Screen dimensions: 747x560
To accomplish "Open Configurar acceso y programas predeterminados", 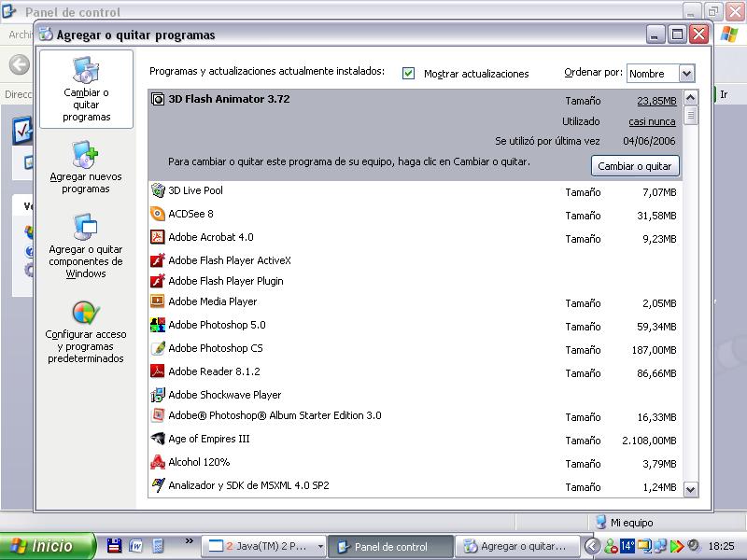I will [x=86, y=312].
